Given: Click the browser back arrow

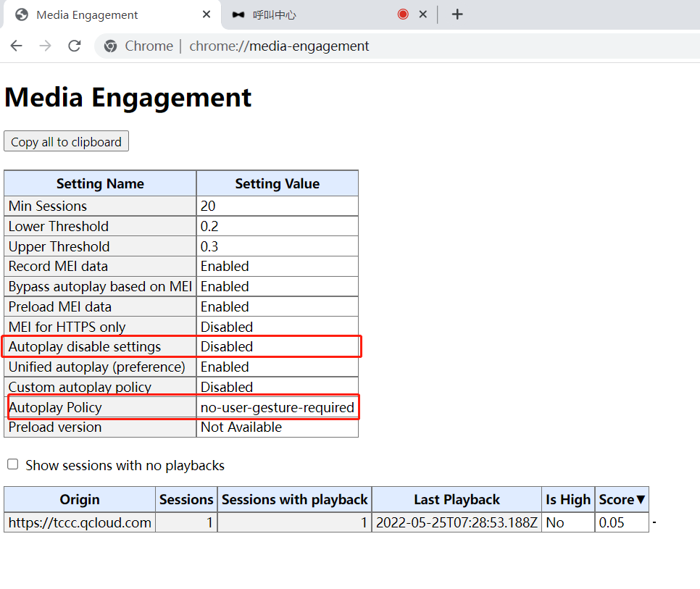Looking at the screenshot, I should click(16, 46).
